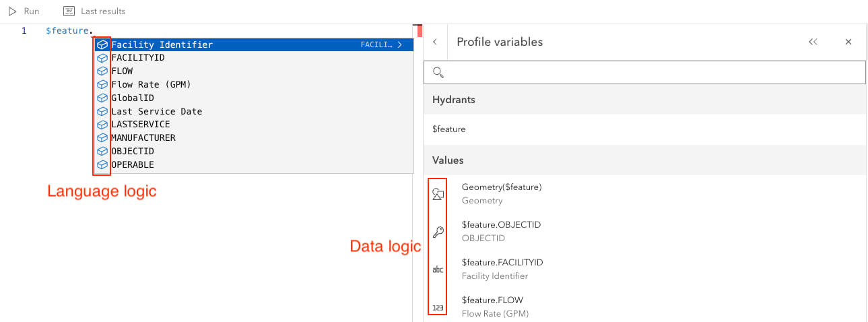The image size is (868, 322).
Task: Close the Profile variables panel
Action: point(848,42)
